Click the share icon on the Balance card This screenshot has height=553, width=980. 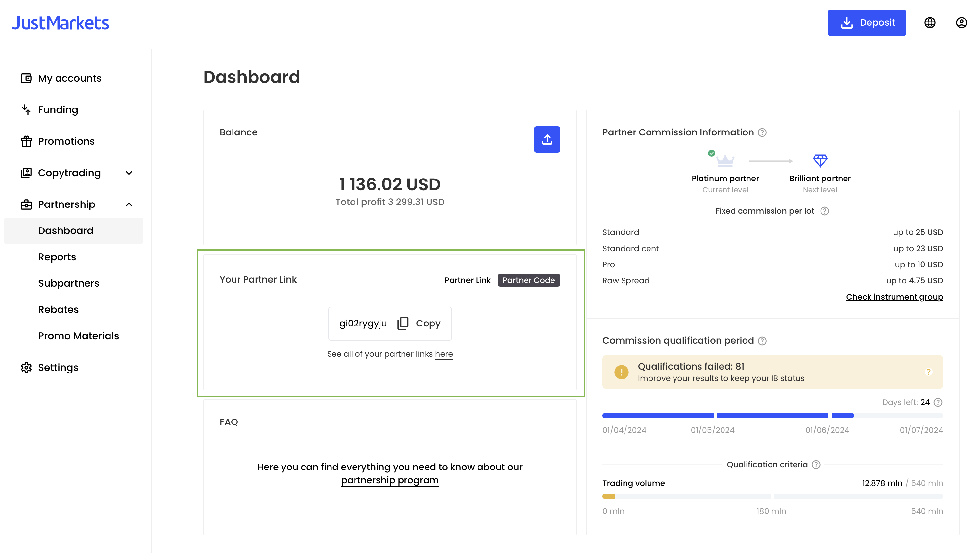(x=548, y=139)
